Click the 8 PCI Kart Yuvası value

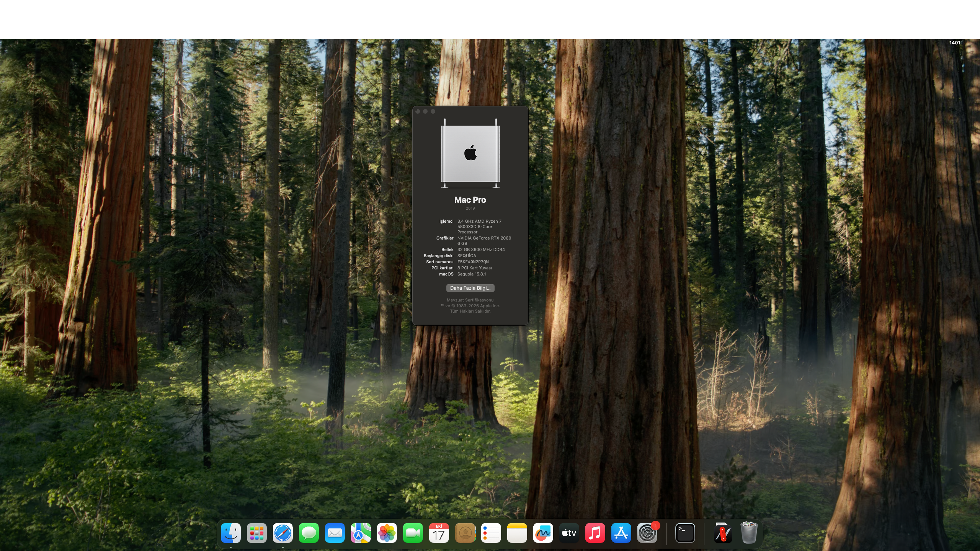[x=474, y=268]
